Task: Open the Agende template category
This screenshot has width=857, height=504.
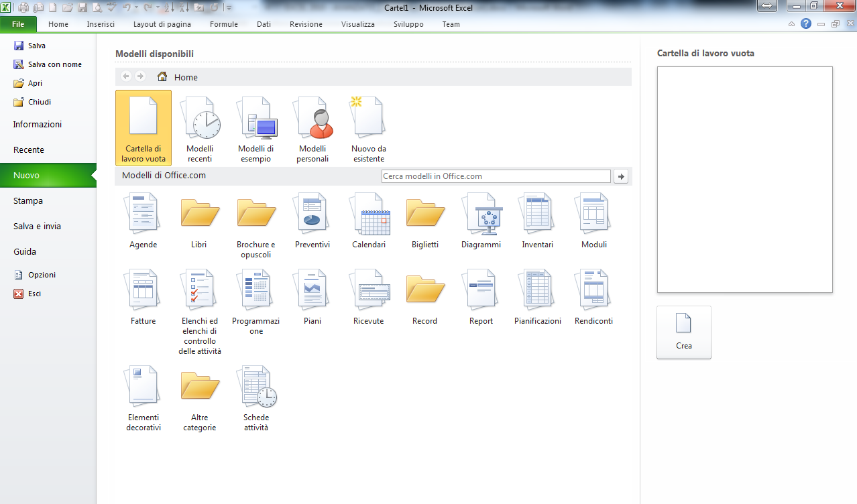Action: click(x=144, y=222)
